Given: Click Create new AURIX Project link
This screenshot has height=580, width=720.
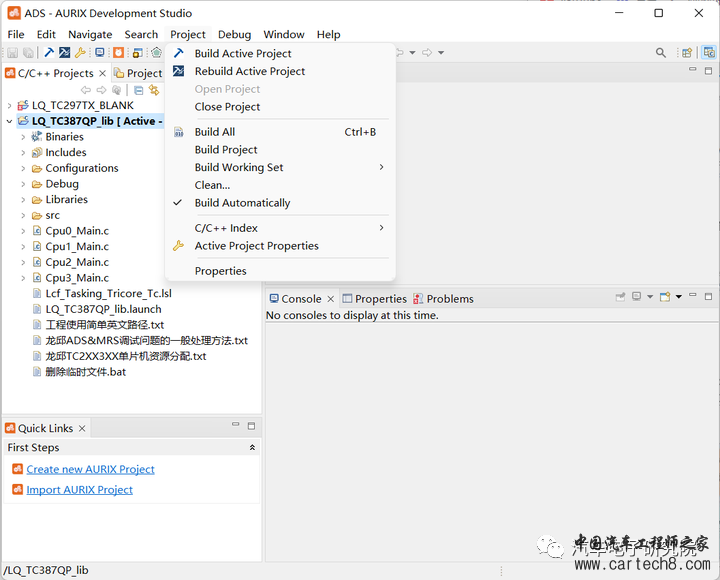Looking at the screenshot, I should pos(90,469).
